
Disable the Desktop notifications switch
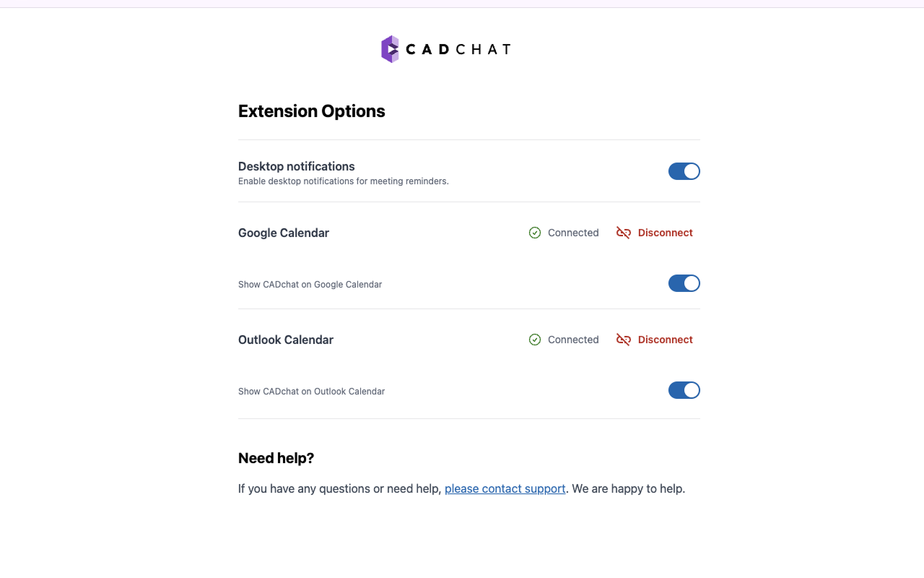click(684, 171)
